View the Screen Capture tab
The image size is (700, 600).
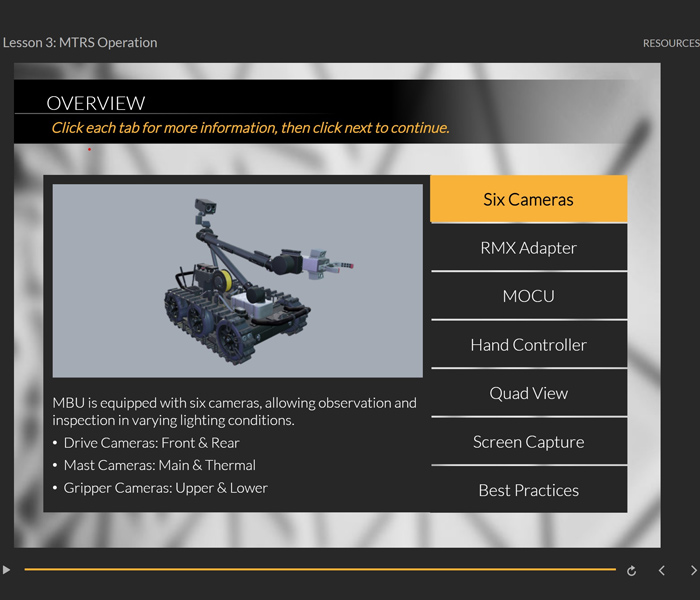pos(528,442)
